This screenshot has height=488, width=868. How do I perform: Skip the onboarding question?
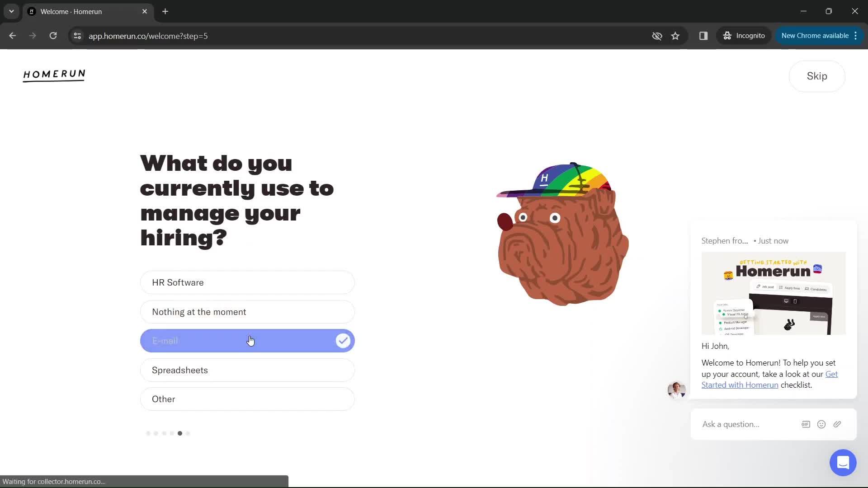tap(817, 76)
